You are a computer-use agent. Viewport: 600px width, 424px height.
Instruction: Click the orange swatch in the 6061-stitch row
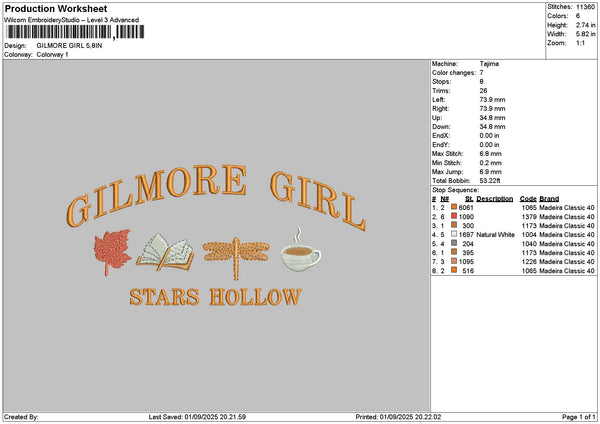click(x=454, y=207)
